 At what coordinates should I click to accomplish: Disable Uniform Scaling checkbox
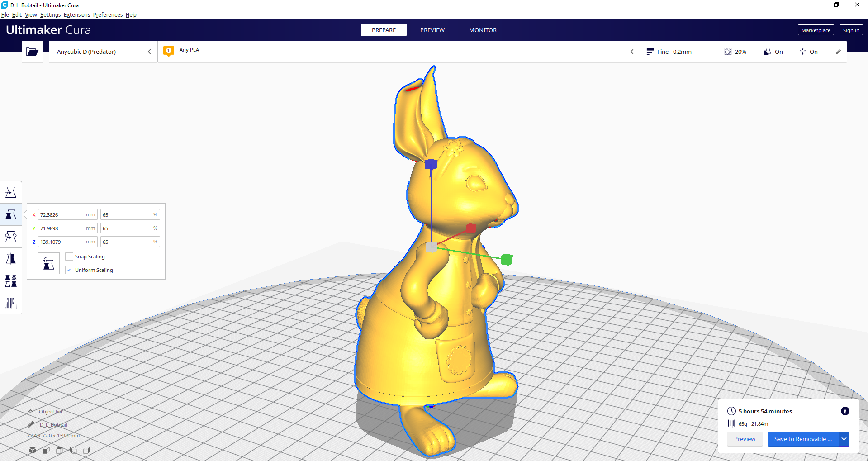69,270
